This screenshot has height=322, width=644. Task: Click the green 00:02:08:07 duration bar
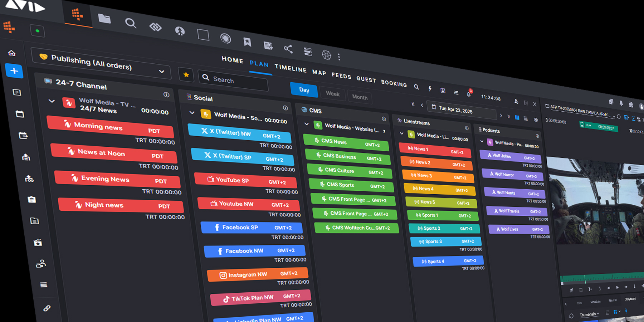point(599,126)
